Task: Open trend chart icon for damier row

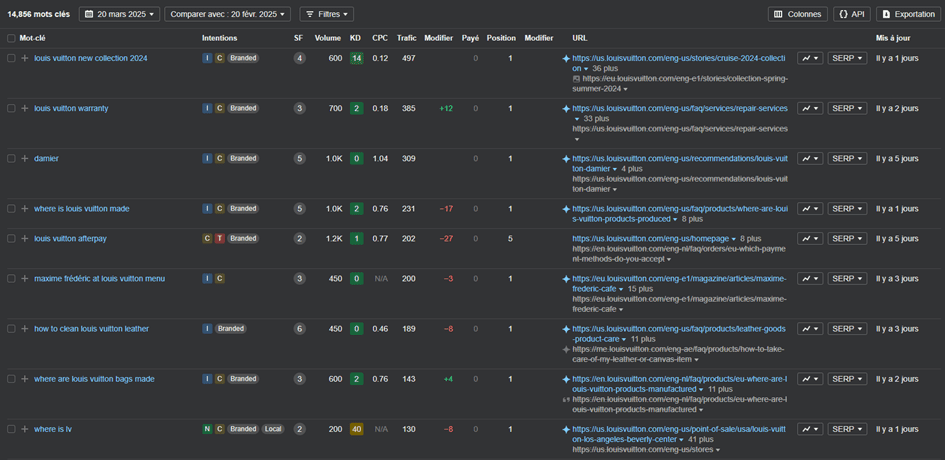Action: [810, 158]
